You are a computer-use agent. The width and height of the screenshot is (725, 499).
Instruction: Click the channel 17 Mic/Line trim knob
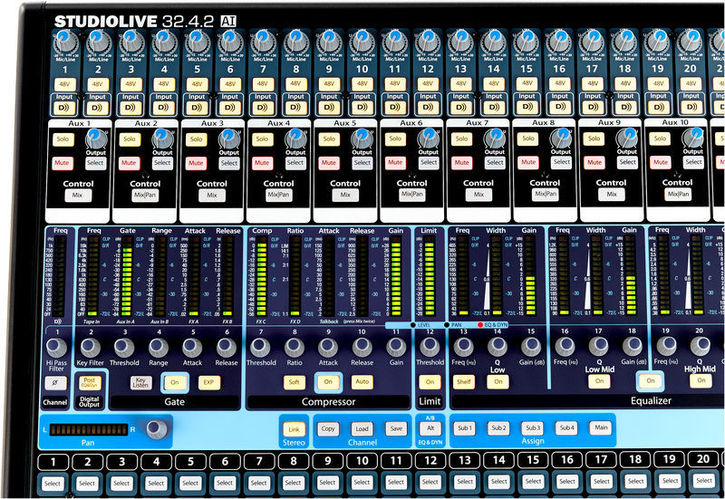point(592,41)
